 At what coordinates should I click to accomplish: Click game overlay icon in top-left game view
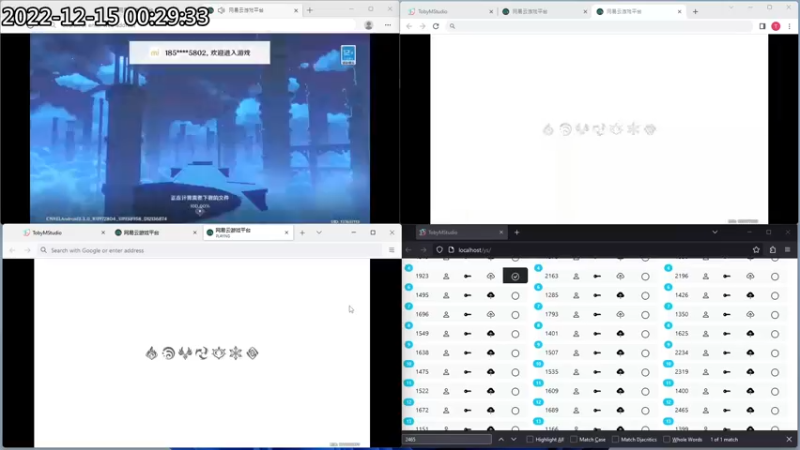click(348, 55)
